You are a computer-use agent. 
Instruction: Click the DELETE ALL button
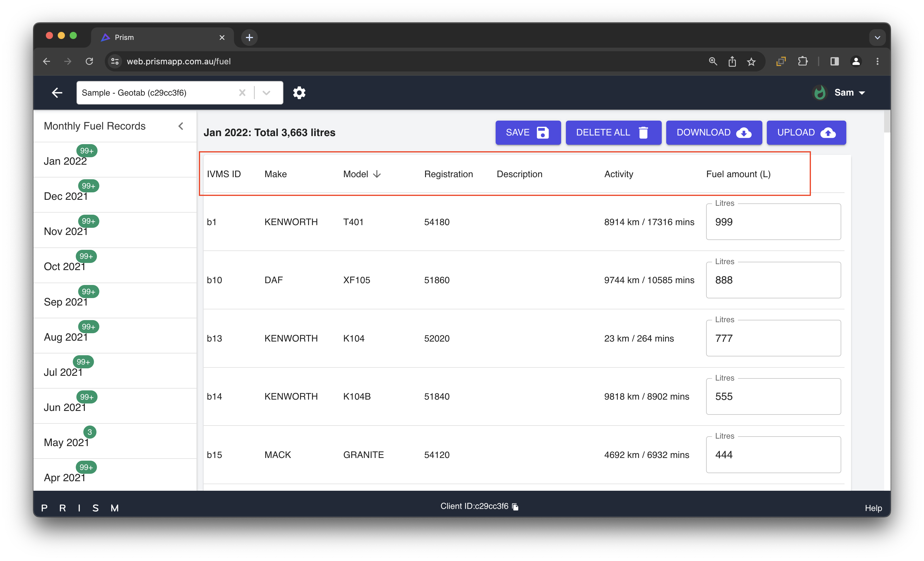click(x=613, y=133)
